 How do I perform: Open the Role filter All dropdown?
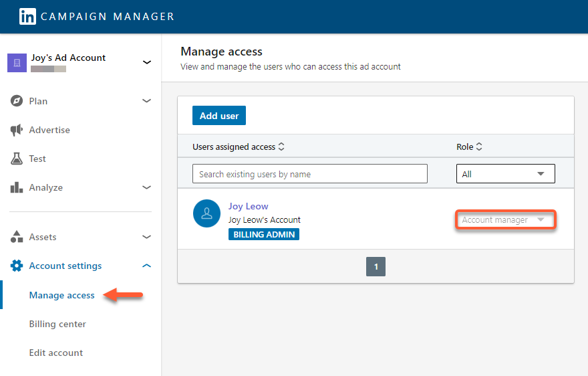505,174
